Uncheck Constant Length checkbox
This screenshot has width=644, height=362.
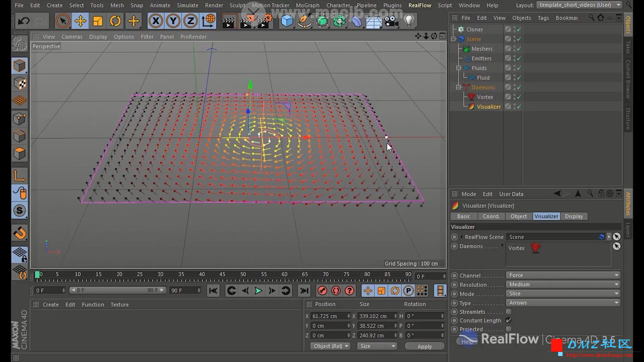pos(508,320)
